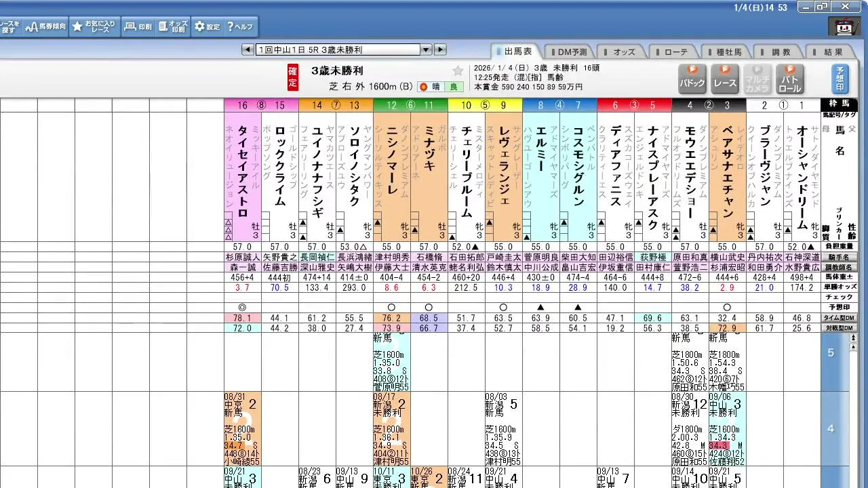
Task: Play the レース race video
Action: [x=725, y=79]
